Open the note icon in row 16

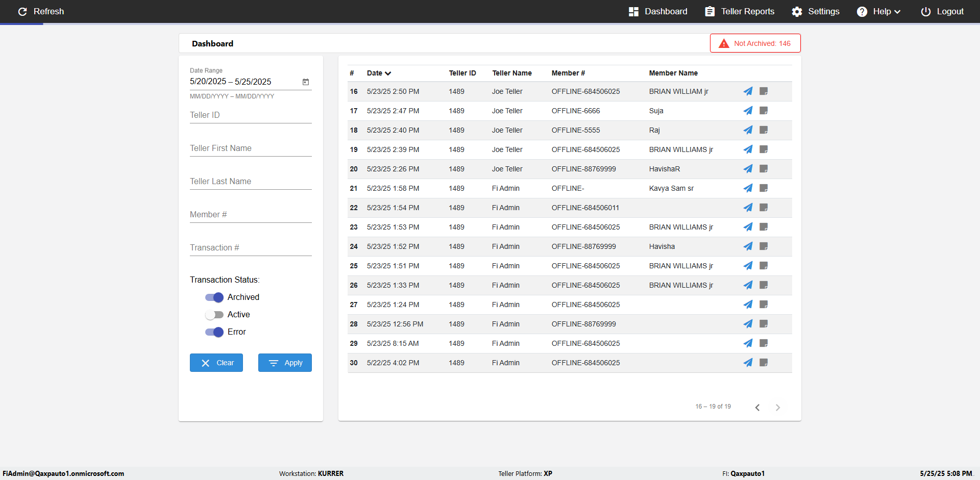coord(764,91)
